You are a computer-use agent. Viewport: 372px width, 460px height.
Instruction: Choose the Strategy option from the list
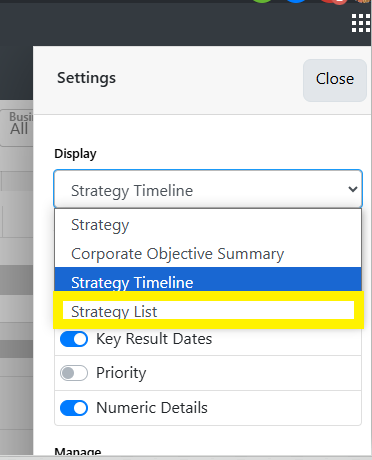(x=208, y=225)
